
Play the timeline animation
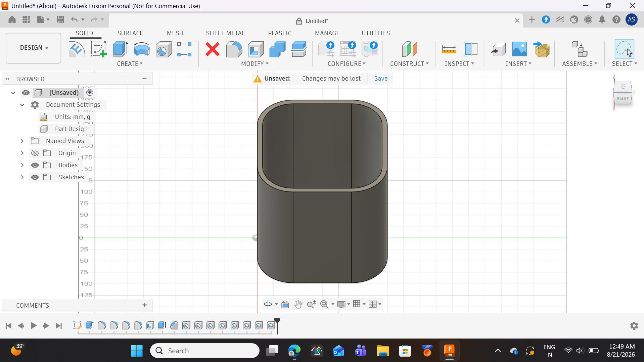tap(34, 326)
